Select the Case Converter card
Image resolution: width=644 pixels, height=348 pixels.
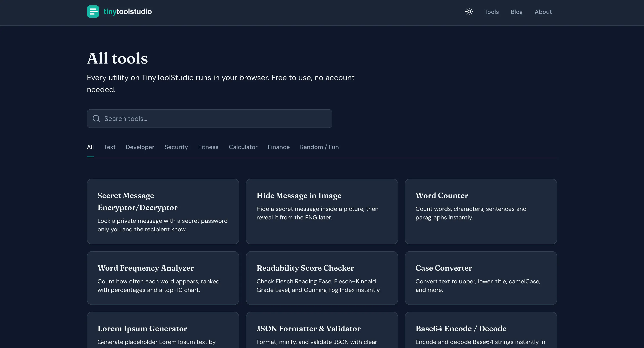click(x=481, y=278)
